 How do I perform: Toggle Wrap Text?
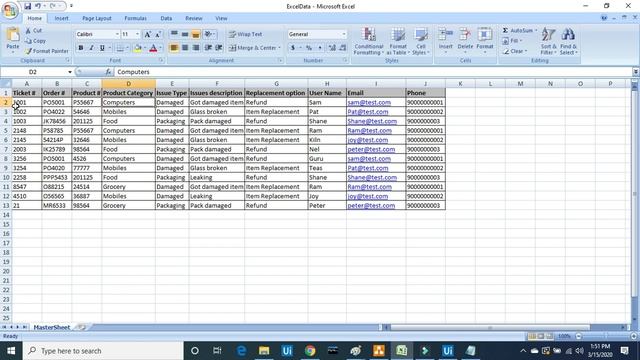[246, 34]
